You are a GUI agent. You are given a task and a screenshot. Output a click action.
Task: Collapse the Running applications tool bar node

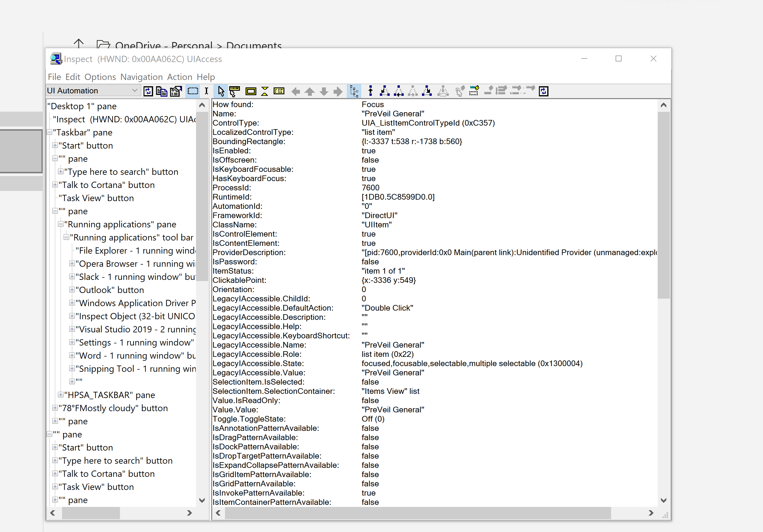click(66, 237)
